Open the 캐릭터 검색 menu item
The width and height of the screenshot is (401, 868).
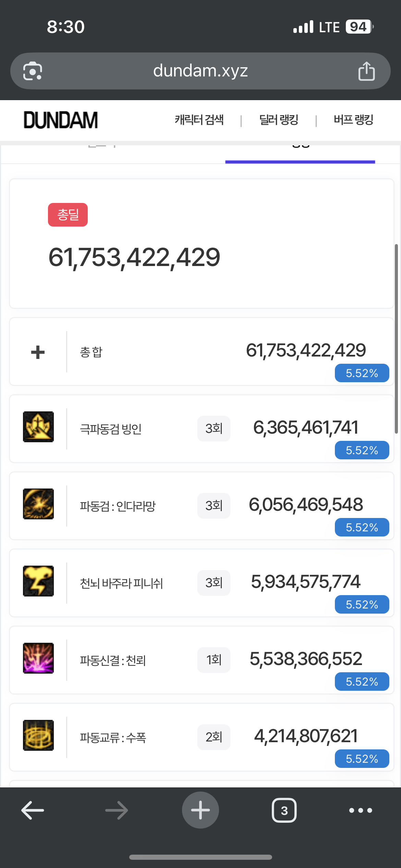[x=199, y=120]
